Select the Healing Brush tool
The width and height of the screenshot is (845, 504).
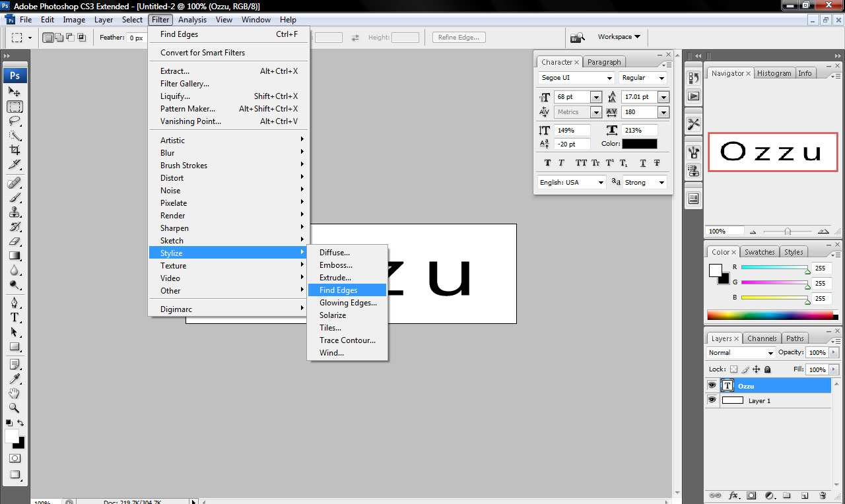pos(15,183)
